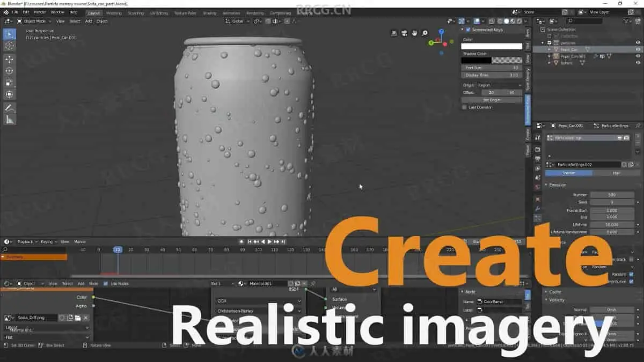Click the black Shadow Color swatch

476,61
